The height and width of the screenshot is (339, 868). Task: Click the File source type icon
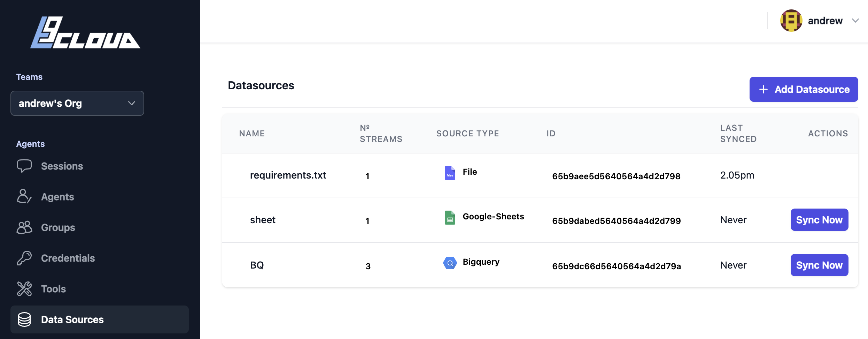coord(450,173)
